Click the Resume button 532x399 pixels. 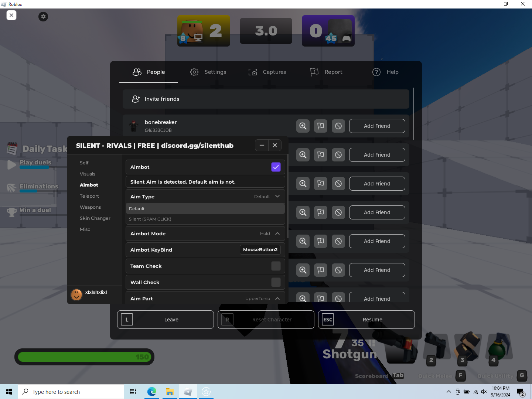(366, 320)
